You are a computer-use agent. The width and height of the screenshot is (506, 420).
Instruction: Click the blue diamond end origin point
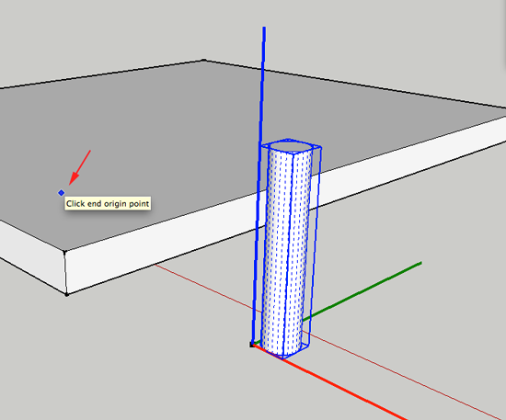[x=62, y=193]
